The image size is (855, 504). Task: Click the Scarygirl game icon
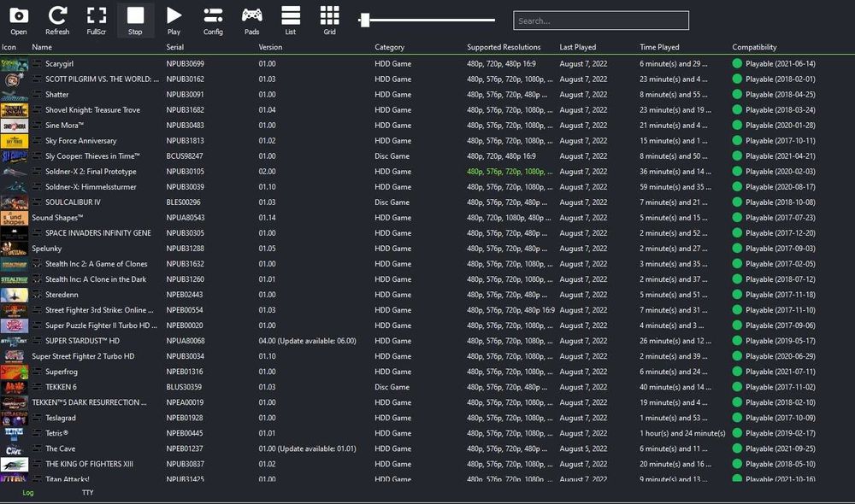click(x=15, y=64)
